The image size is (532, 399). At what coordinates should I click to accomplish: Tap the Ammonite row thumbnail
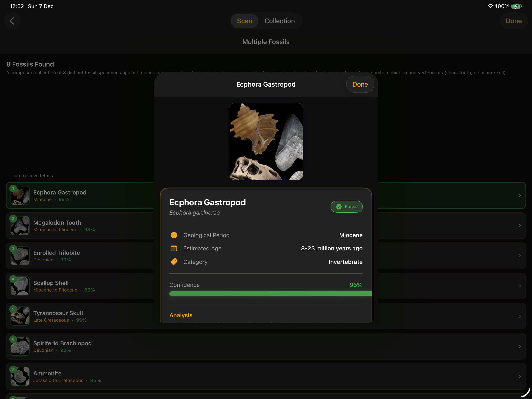click(20, 376)
